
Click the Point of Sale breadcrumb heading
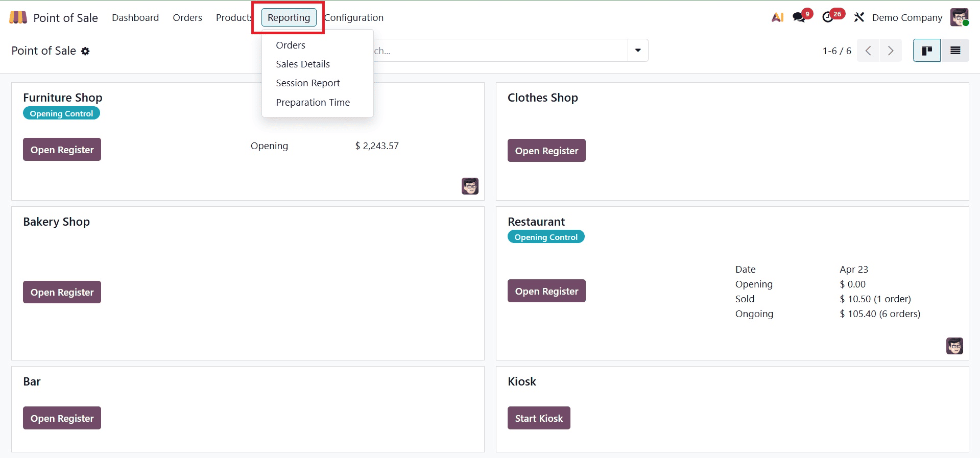(43, 51)
